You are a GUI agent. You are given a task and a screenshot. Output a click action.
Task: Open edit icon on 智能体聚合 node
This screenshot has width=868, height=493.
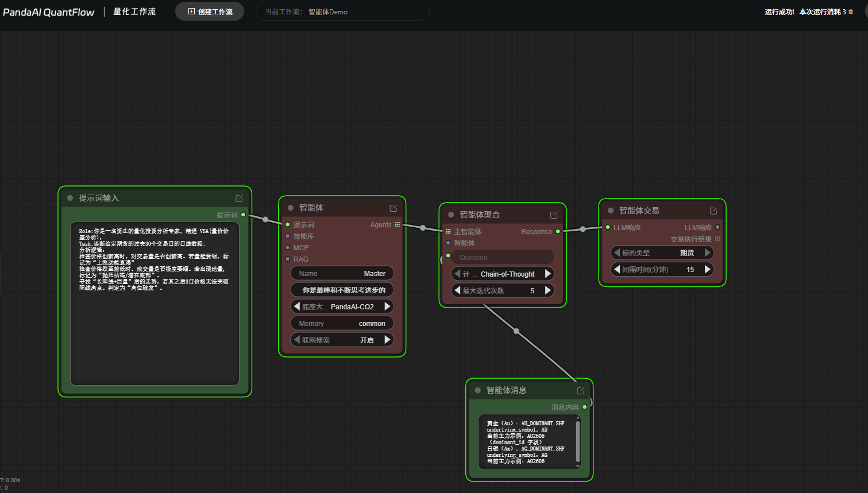[554, 215]
